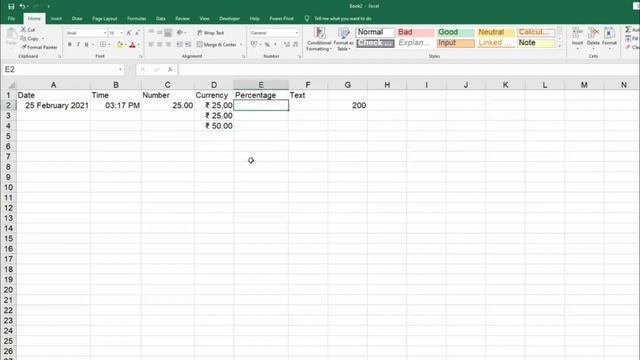Open the Fill Color dropdown arrow

tap(126, 44)
